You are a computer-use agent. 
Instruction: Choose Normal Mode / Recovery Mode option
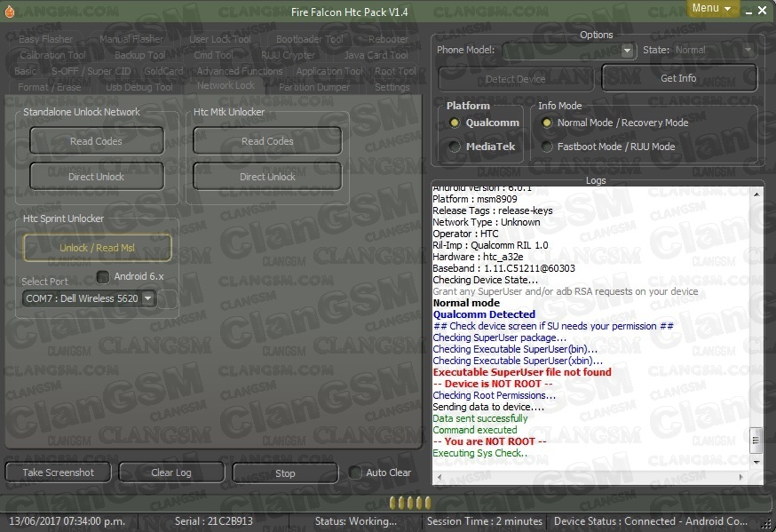[x=547, y=123]
